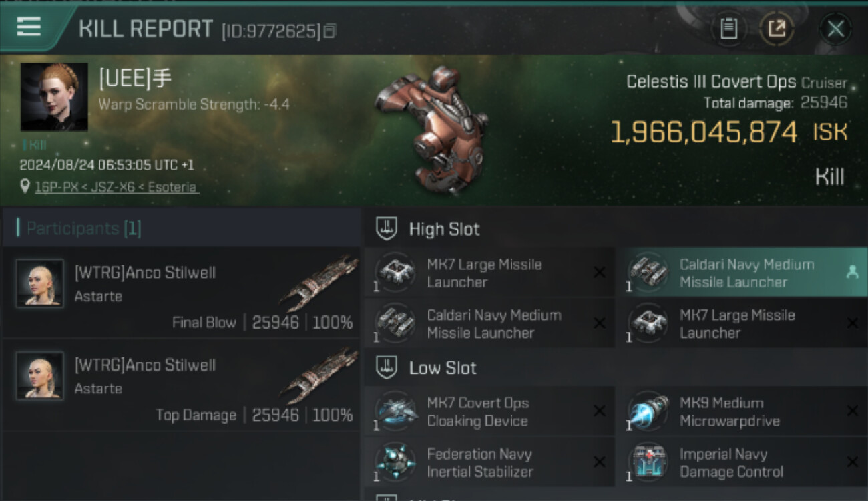The width and height of the screenshot is (868, 501).
Task: Select the Final Blow Anco Stilwell entry
Action: 182,293
